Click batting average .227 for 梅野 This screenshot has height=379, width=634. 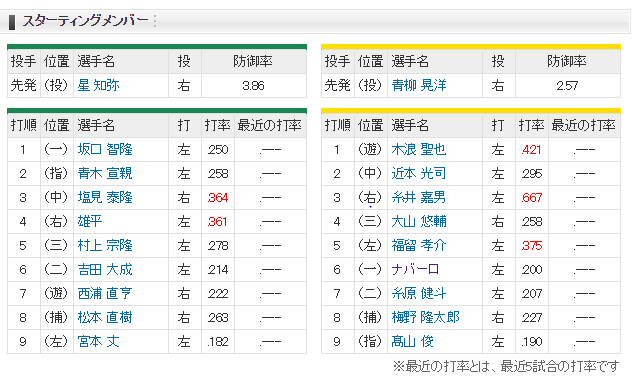(x=532, y=318)
